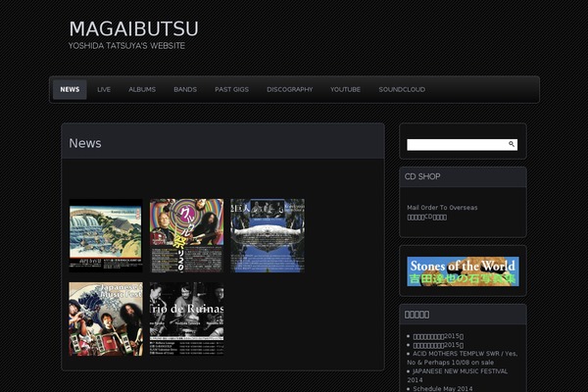The image size is (588, 392).
Task: Open the Schedule May 2014 link
Action: click(x=443, y=389)
